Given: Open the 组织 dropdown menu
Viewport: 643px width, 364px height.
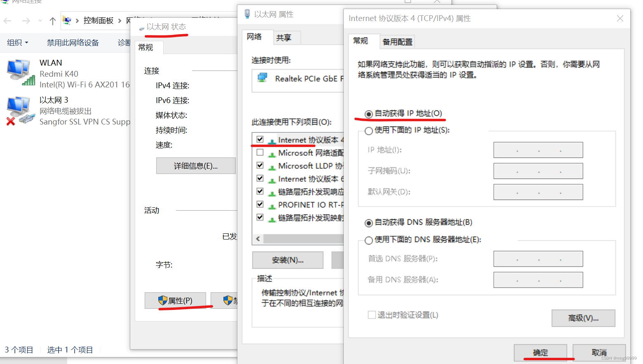Looking at the screenshot, I should coord(18,42).
